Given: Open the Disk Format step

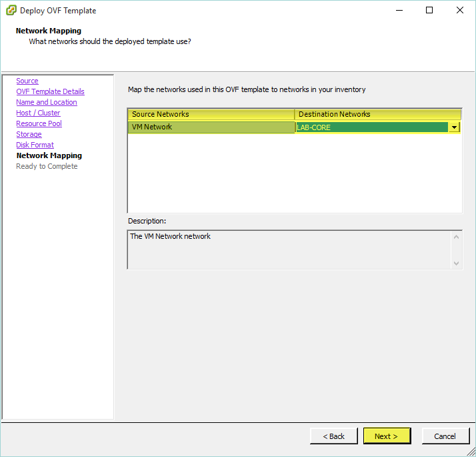Looking at the screenshot, I should point(35,145).
